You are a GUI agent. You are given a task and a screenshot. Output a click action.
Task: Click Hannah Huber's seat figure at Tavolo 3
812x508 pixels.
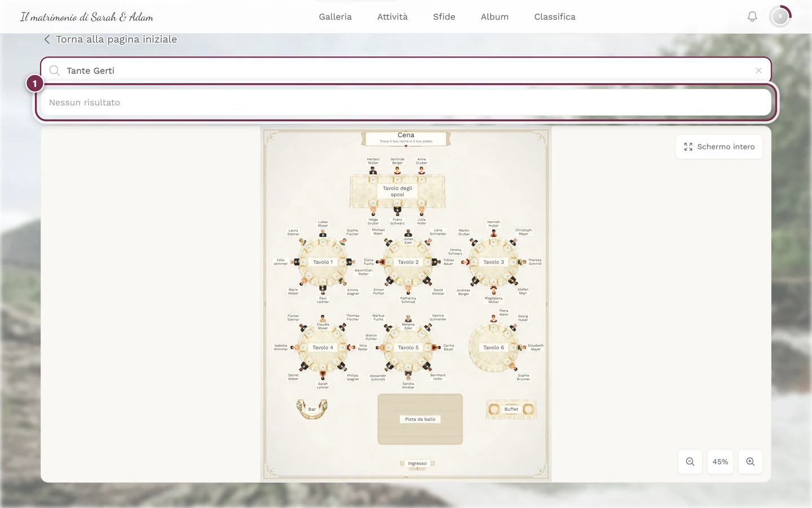point(493,233)
